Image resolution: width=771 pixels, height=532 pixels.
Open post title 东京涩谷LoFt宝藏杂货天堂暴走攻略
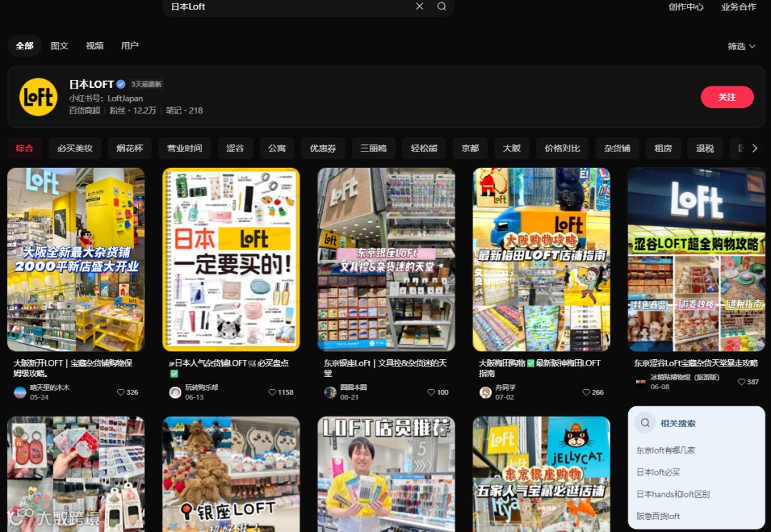pyautogui.click(x=696, y=363)
